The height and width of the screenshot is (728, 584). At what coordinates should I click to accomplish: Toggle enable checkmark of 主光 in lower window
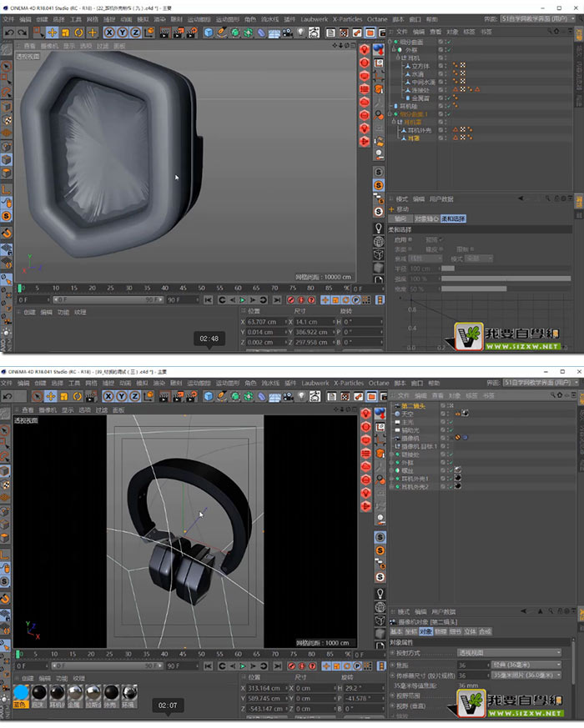pos(451,422)
